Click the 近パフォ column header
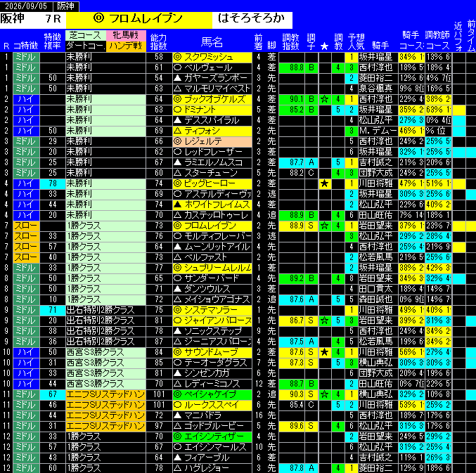Viewport: 476px width, 473px height. (458, 37)
